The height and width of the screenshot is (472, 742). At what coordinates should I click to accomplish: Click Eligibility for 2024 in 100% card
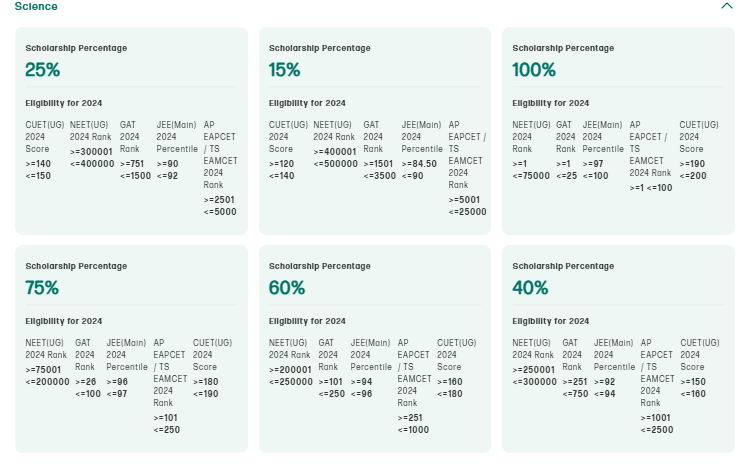pyautogui.click(x=551, y=103)
